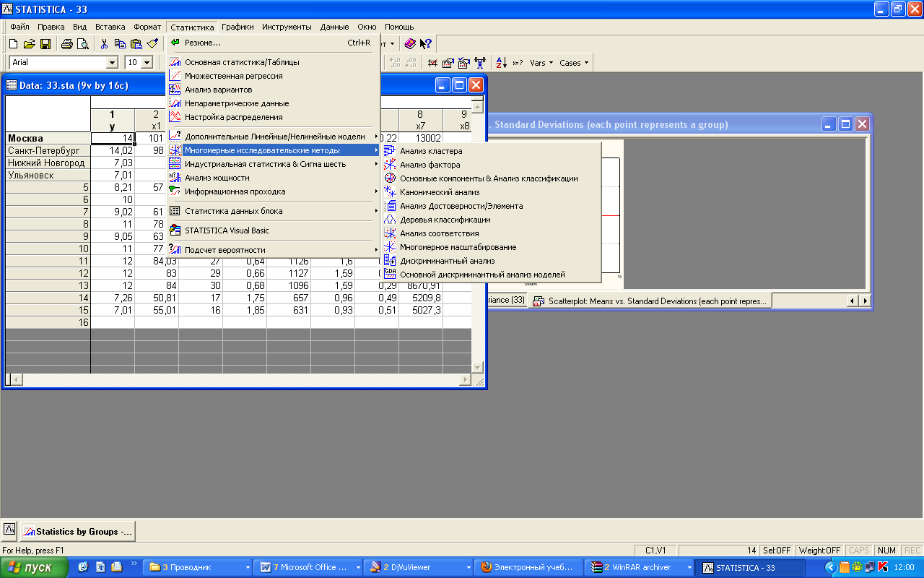This screenshot has height=578, width=924.
Task: Choose Многомерное масштабирование
Action: click(x=492, y=247)
